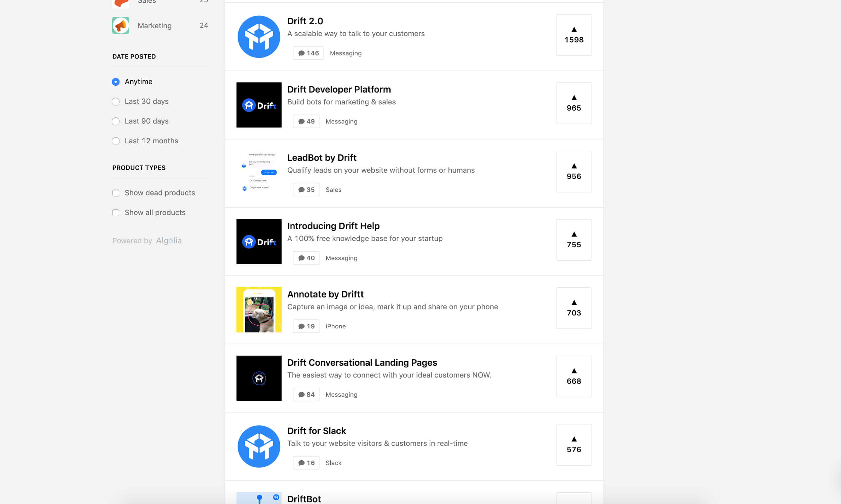Image resolution: width=841 pixels, height=504 pixels.
Task: Click the Messaging tag under Drift 2.0
Action: pos(345,53)
